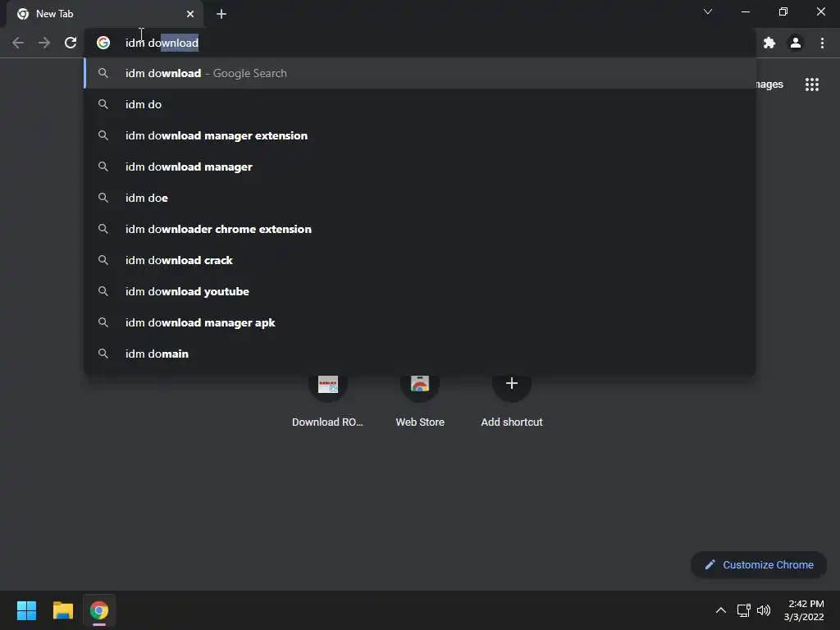The image size is (840, 630).
Task: Open the Chrome three-dot menu
Action: pos(822,43)
